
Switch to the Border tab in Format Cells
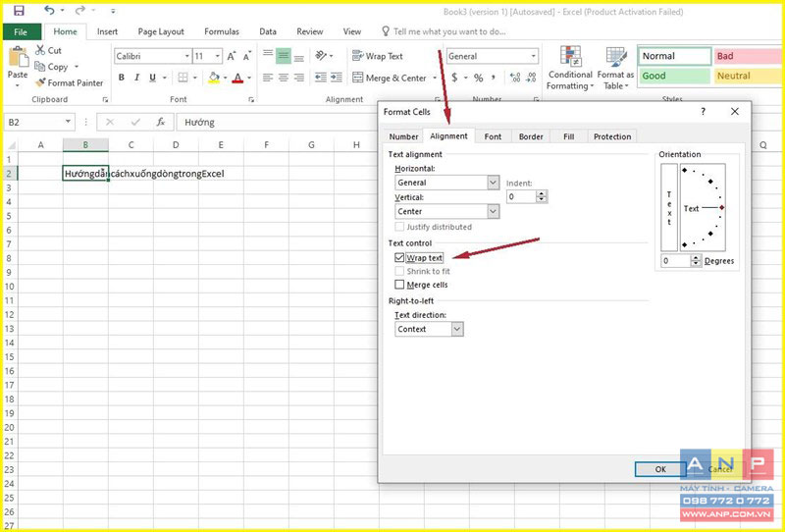(531, 136)
